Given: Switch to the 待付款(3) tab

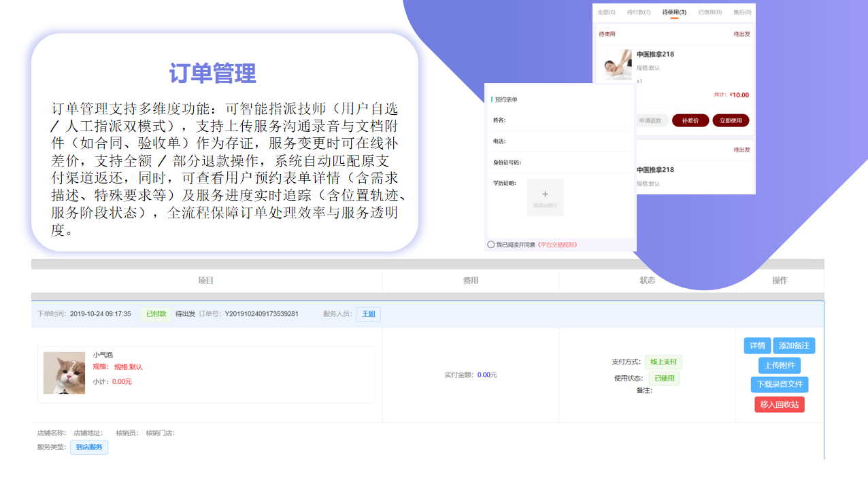Looking at the screenshot, I should click(639, 12).
